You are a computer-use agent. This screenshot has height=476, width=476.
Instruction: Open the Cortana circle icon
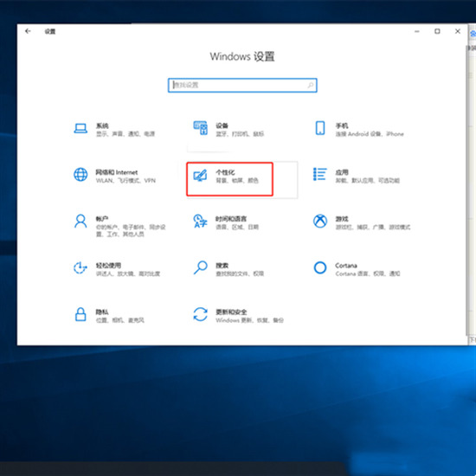tap(320, 267)
